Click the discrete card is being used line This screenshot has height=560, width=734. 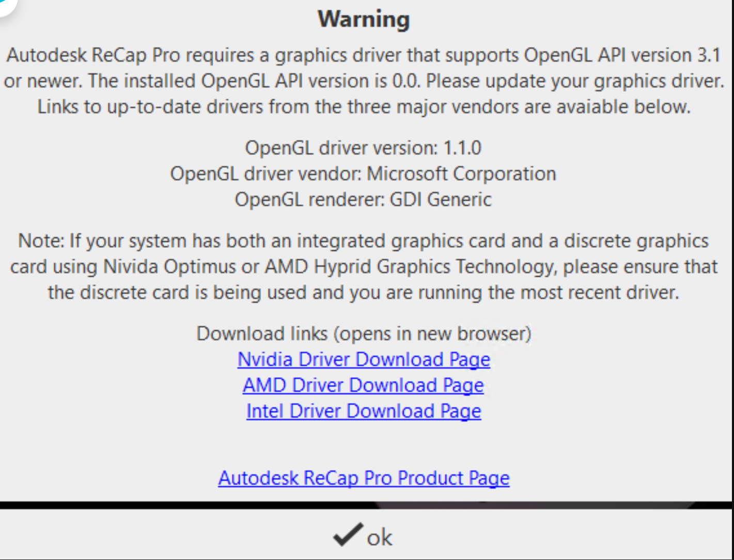pos(364,293)
